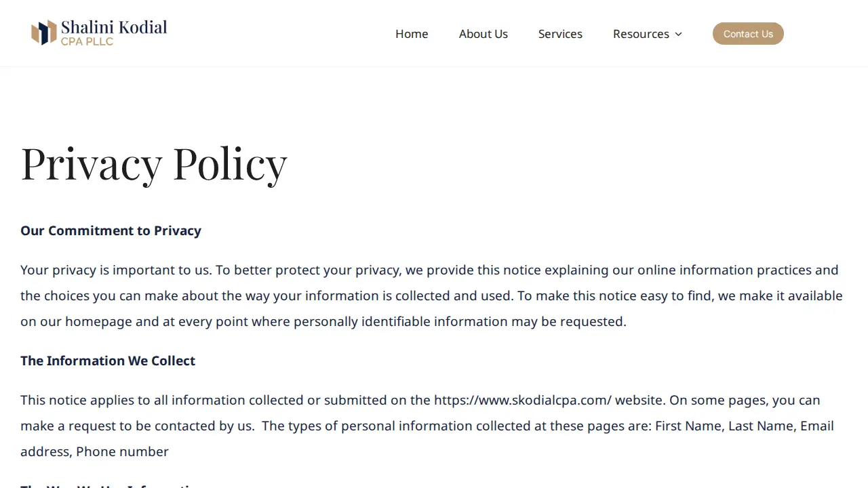Click the 'First Name, Last Name, Email' text
Screen dimensions: 868x488
coord(745,426)
